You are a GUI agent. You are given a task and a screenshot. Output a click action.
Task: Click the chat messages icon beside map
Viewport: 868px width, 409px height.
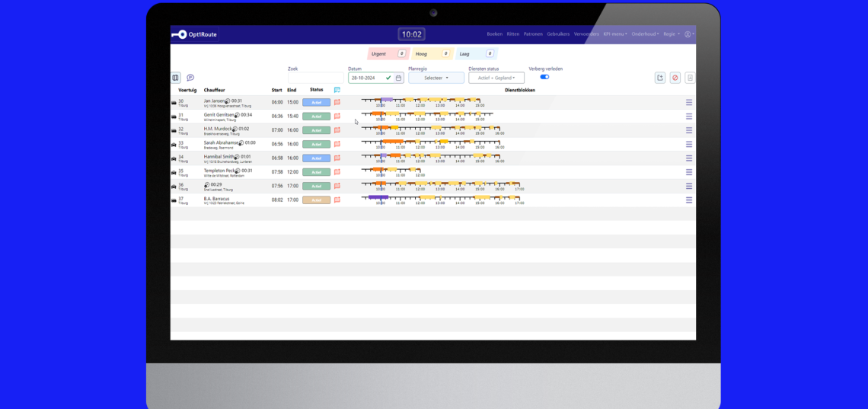(x=190, y=78)
